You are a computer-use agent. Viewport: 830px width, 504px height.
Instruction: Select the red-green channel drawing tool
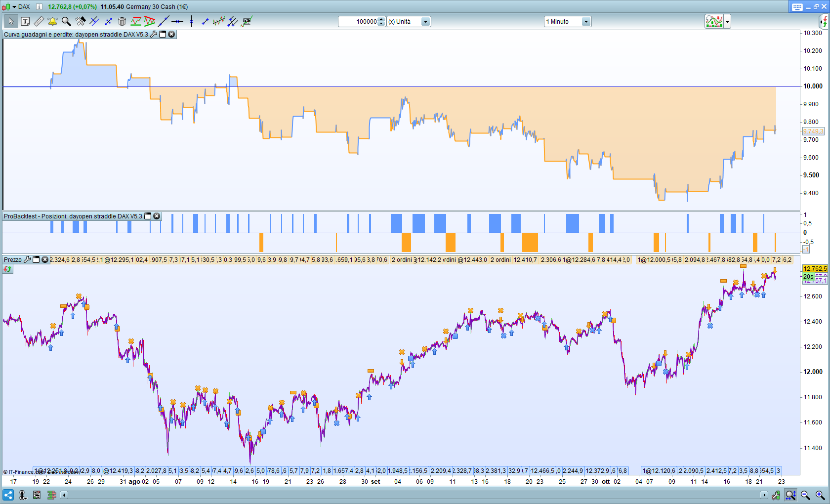[x=136, y=21]
